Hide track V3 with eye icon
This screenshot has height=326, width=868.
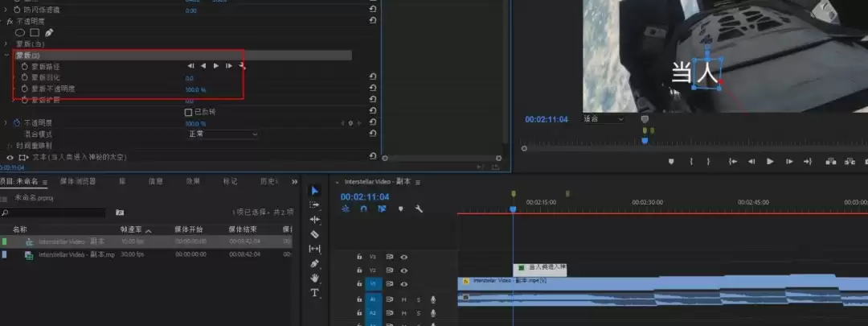404,258
